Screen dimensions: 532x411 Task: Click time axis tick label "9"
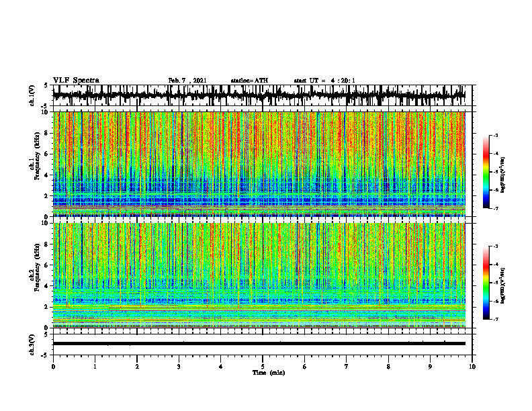[x=430, y=367]
